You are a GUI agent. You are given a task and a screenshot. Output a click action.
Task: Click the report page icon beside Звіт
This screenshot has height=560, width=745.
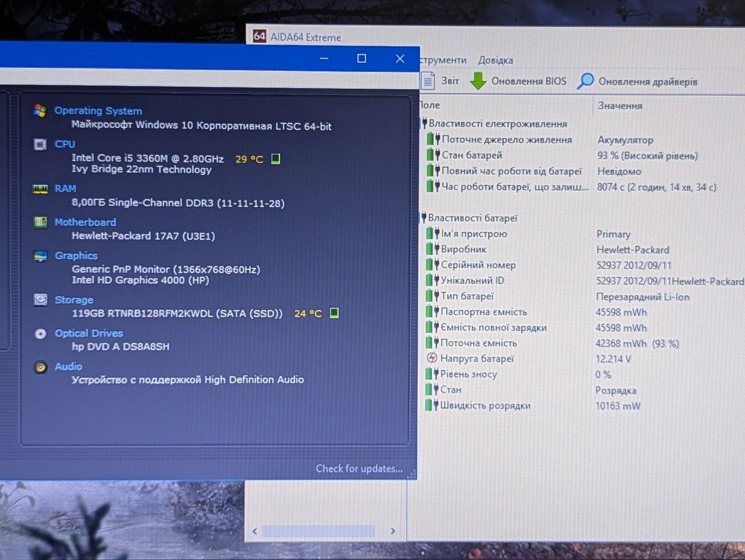tap(428, 81)
